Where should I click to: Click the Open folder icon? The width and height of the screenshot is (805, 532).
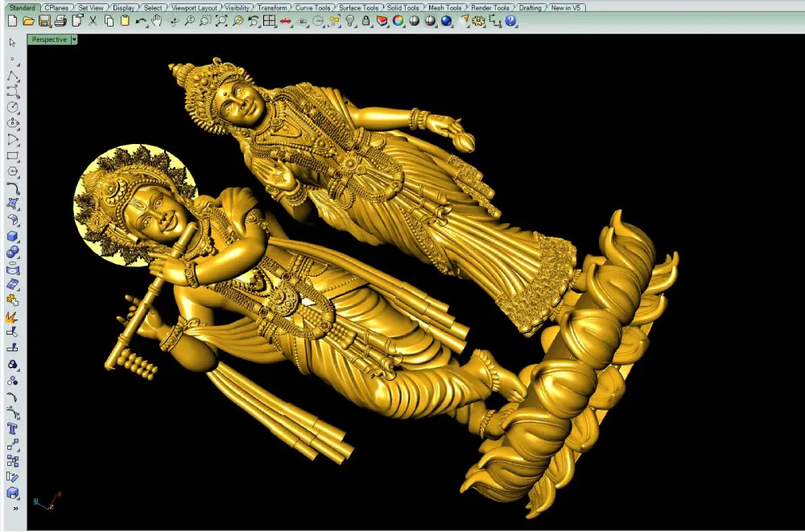[x=28, y=21]
